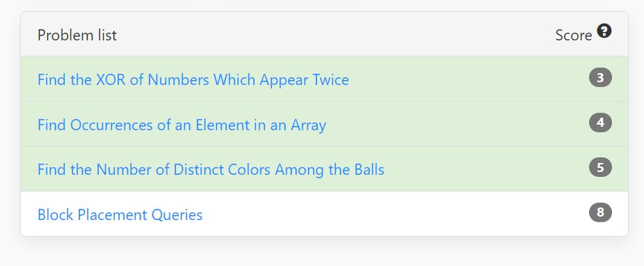Click empty white area in Block Placement row
The width and height of the screenshot is (644, 266).
[x=394, y=214]
